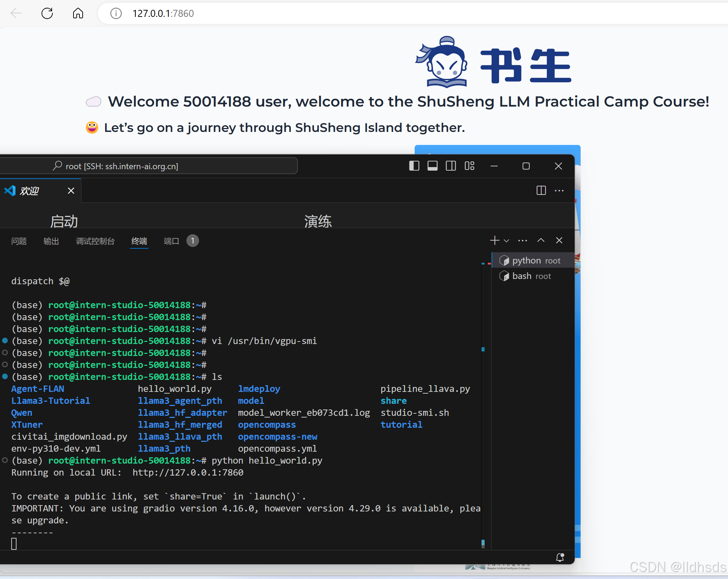
Task: View site information icon in address bar
Action: [116, 13]
